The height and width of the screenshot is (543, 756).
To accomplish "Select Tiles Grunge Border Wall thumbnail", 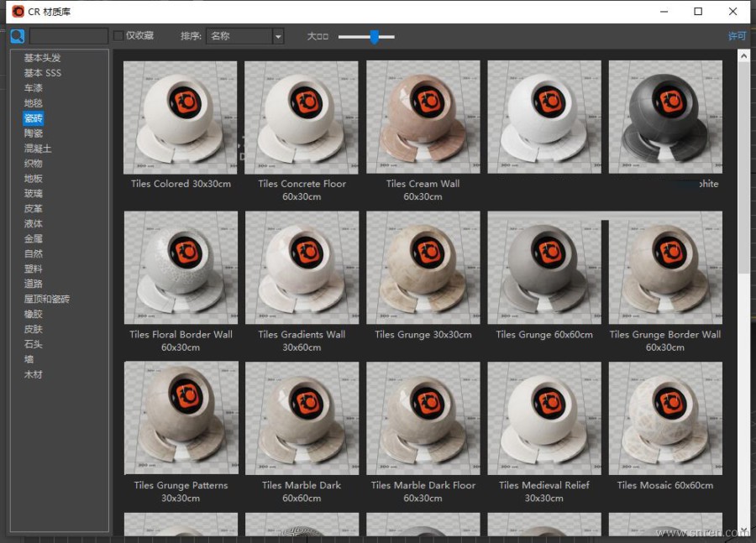I will point(665,268).
